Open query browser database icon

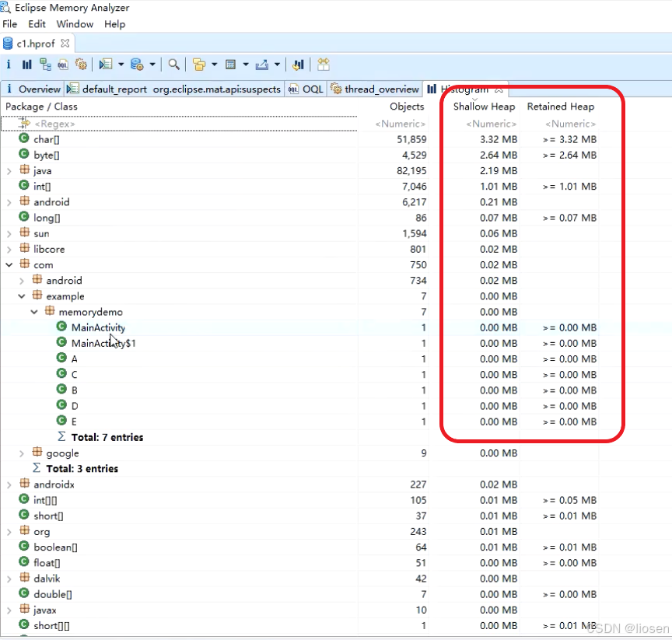click(137, 65)
